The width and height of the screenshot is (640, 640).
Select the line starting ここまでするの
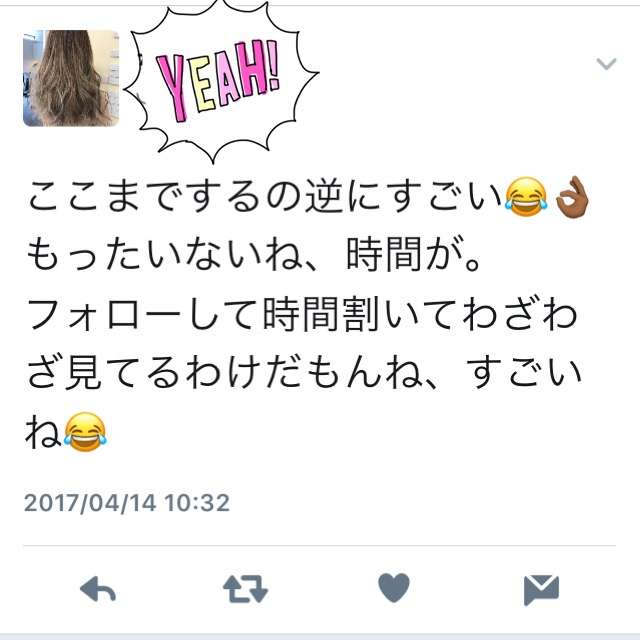(x=309, y=197)
